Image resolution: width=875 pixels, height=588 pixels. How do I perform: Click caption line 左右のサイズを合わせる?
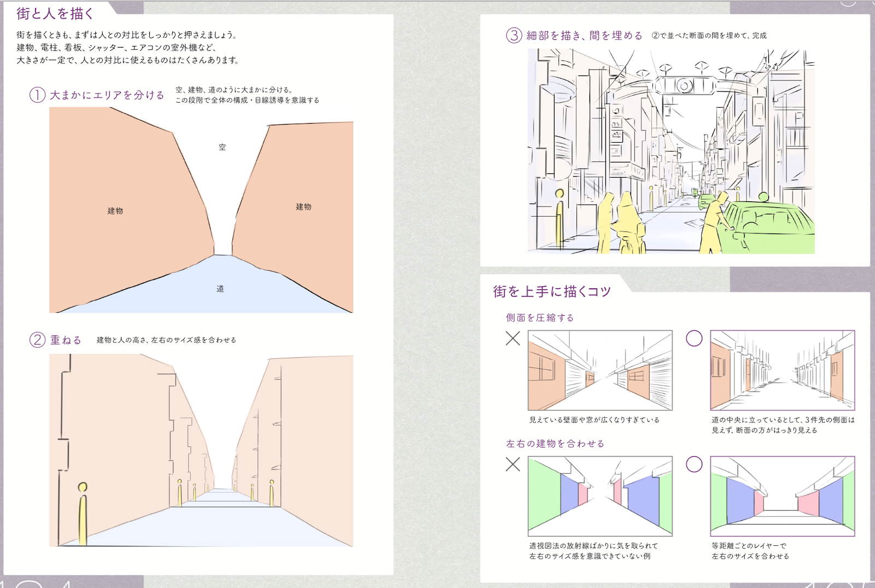click(750, 556)
